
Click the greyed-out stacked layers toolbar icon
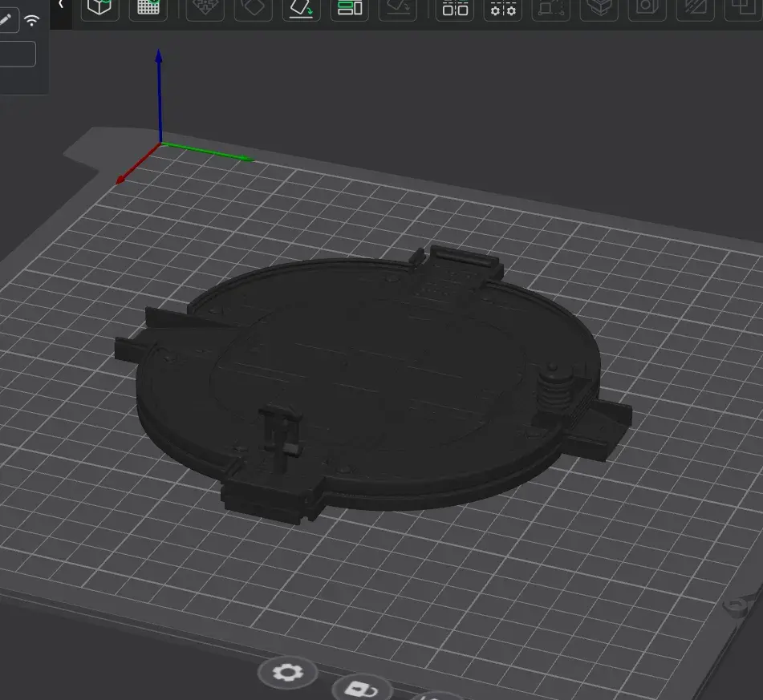click(x=599, y=7)
